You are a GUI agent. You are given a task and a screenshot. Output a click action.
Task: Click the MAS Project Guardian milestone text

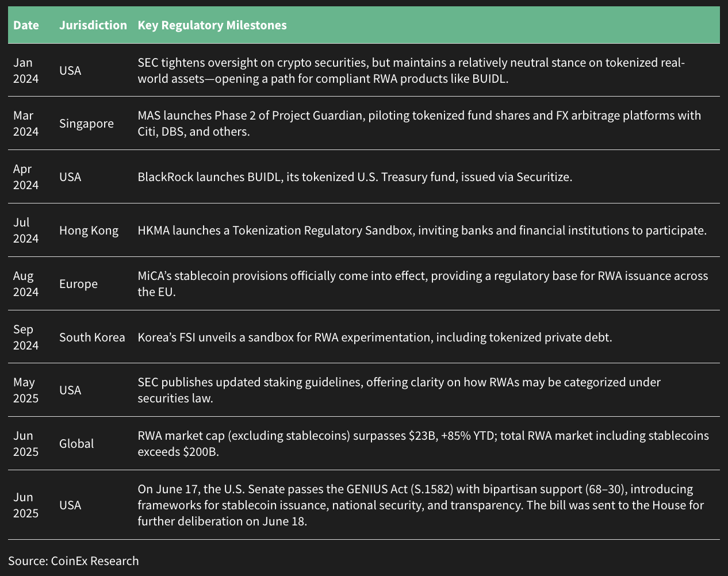tap(419, 124)
